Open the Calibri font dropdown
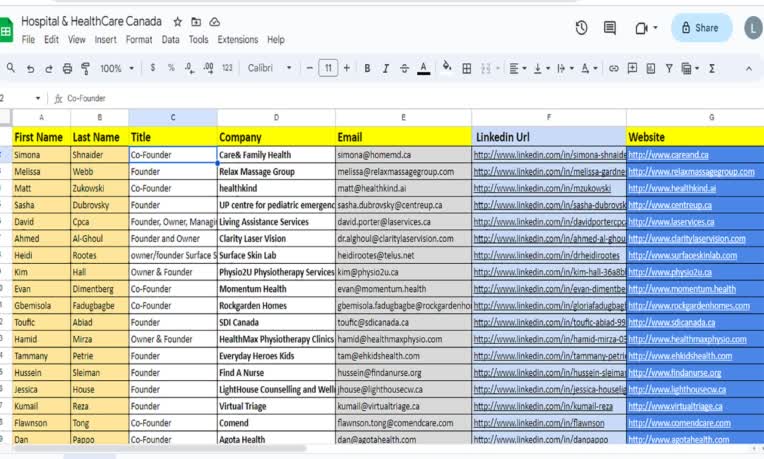This screenshot has height=459, width=764. tap(269, 68)
